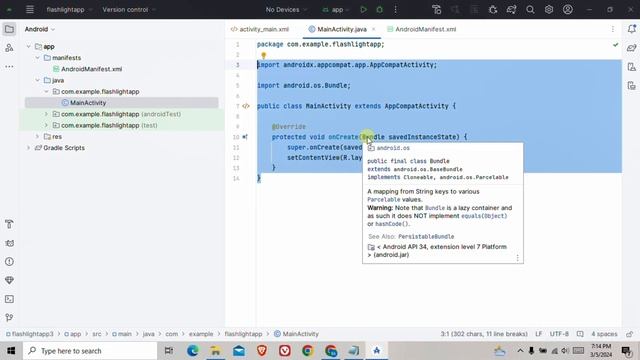The height and width of the screenshot is (360, 640).
Task: Open more run actions kebab menu
Action: 396,9
